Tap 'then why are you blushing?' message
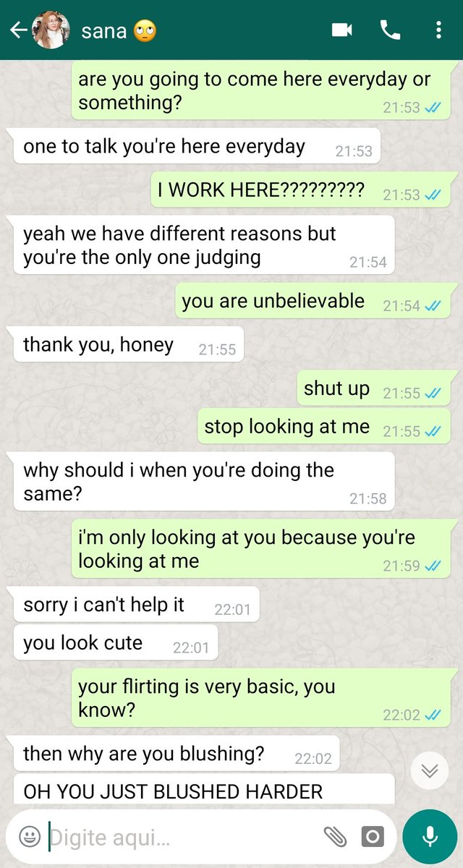 click(177, 753)
